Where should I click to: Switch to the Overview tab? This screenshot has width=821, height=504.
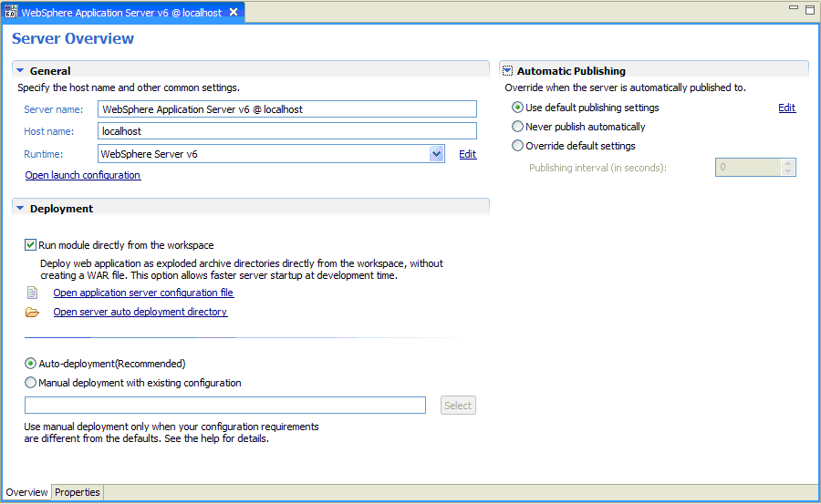tap(26, 492)
